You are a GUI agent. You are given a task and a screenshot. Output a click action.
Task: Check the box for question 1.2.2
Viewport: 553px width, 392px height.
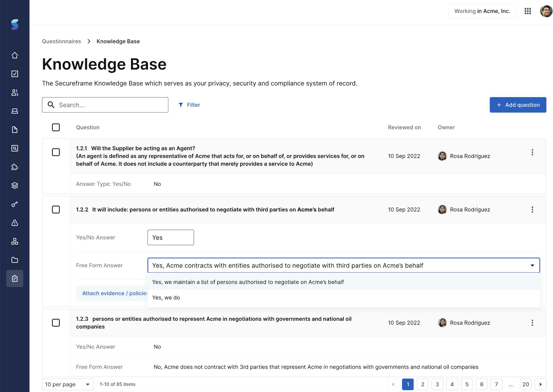(56, 209)
